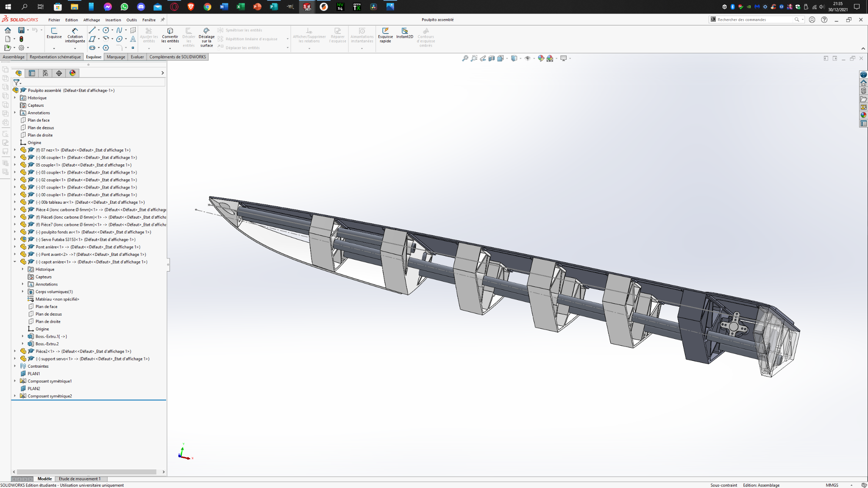
Task: Click the MMGS unit system in the status bar
Action: point(832,485)
